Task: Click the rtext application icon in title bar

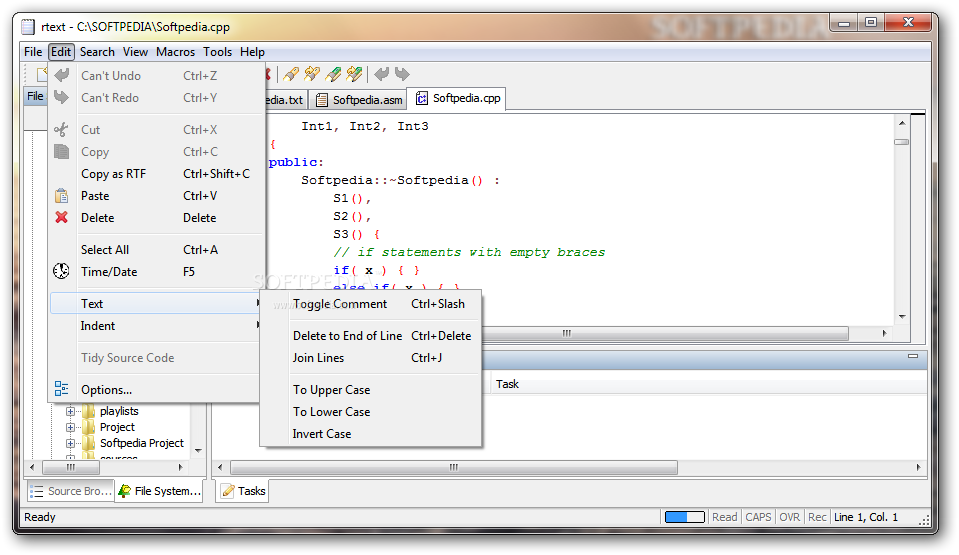Action: point(28,27)
